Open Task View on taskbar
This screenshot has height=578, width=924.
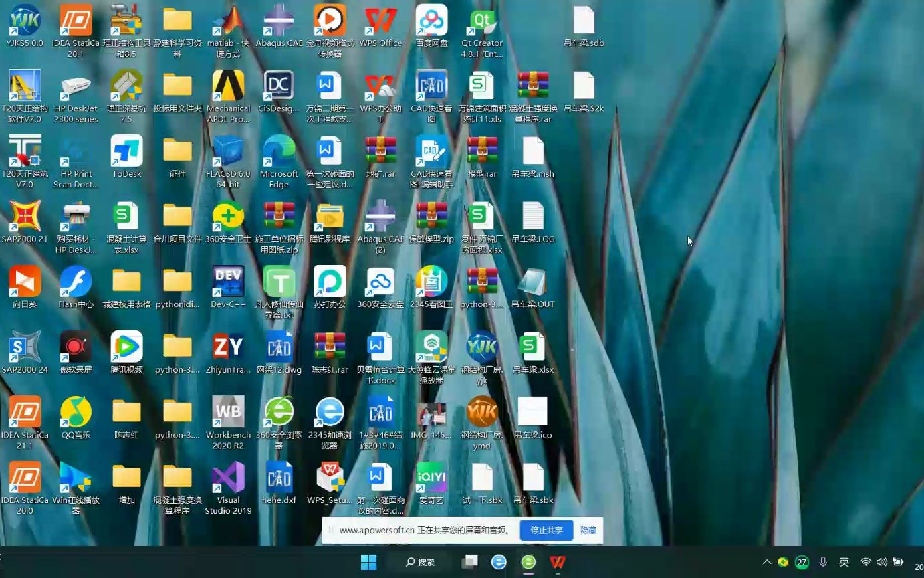[470, 562]
